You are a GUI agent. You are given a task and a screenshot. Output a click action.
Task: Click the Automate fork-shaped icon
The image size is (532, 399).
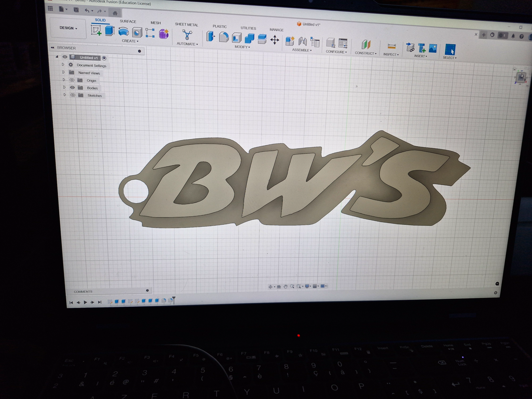click(187, 35)
